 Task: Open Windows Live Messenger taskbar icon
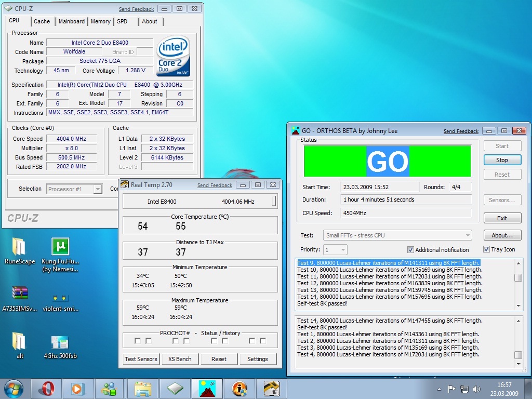(x=109, y=389)
